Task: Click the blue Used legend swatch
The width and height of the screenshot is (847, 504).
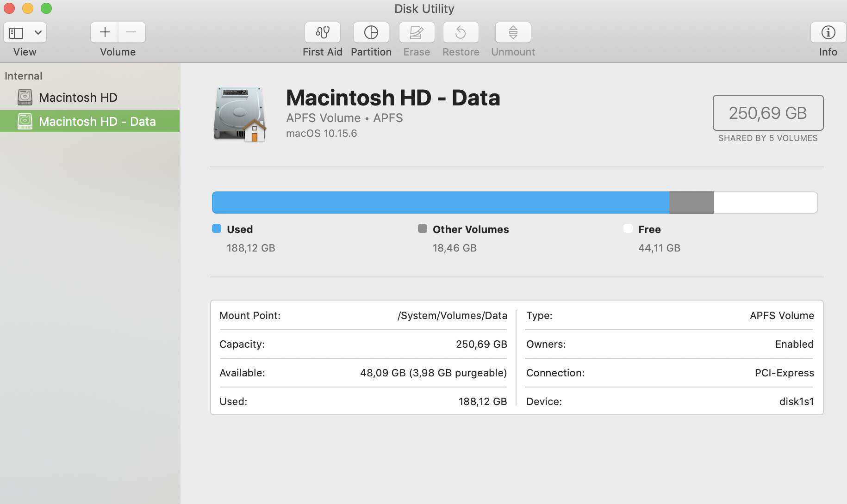Action: pyautogui.click(x=217, y=229)
